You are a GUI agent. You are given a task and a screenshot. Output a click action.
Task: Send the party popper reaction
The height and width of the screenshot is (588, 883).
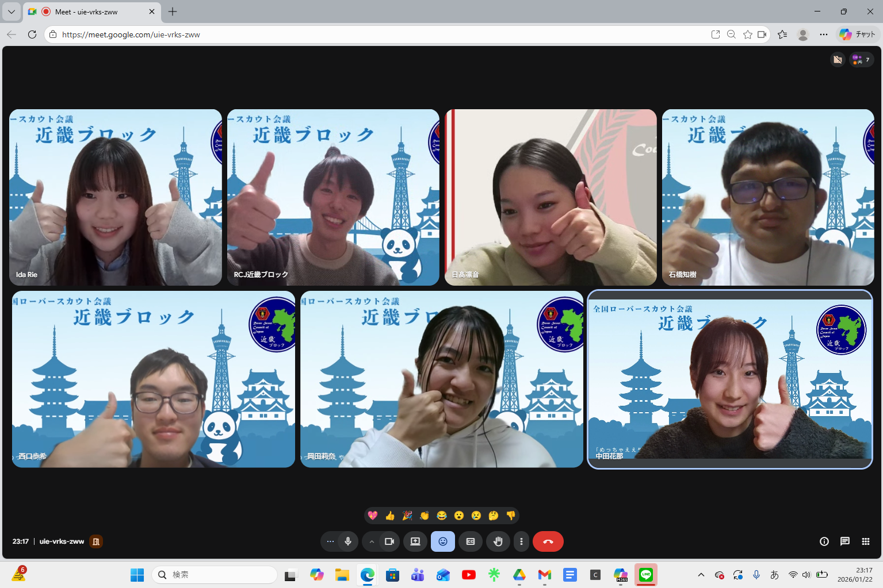(407, 516)
